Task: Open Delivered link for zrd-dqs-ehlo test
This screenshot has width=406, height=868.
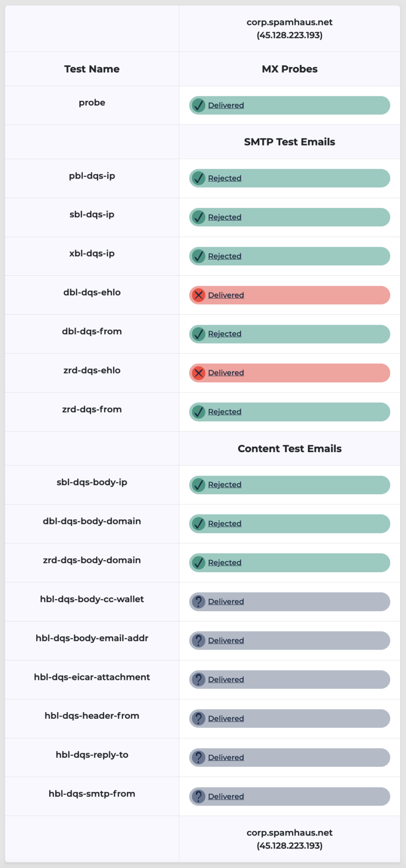Action: [226, 373]
